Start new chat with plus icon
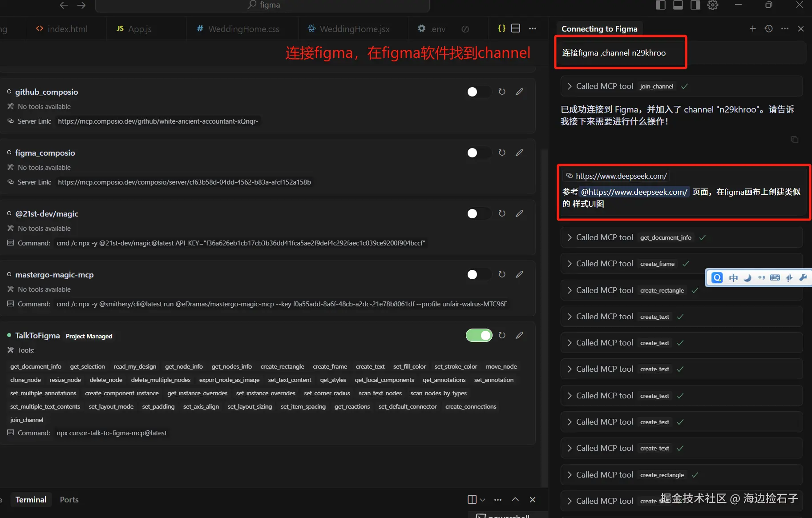The height and width of the screenshot is (518, 812). (753, 28)
